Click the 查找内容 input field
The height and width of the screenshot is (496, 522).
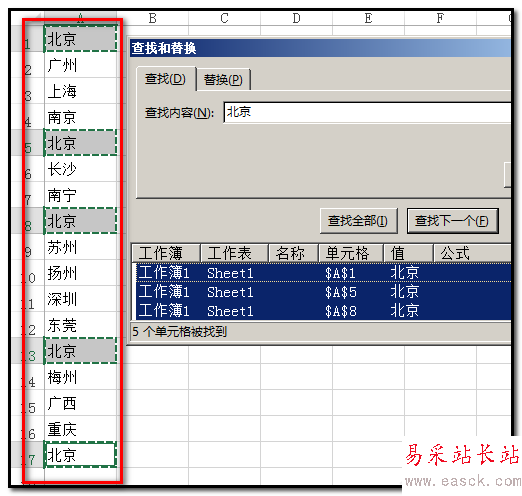tap(367, 113)
